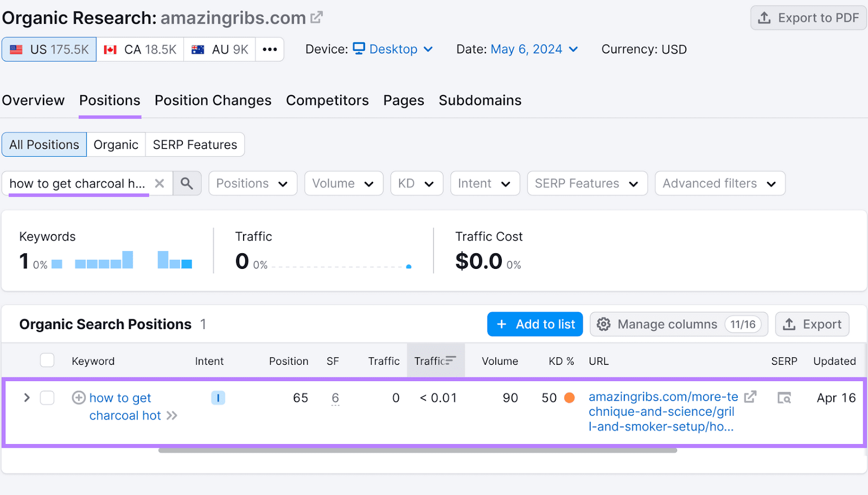Open the keyword search magnifier icon
The image size is (868, 495).
187,183
